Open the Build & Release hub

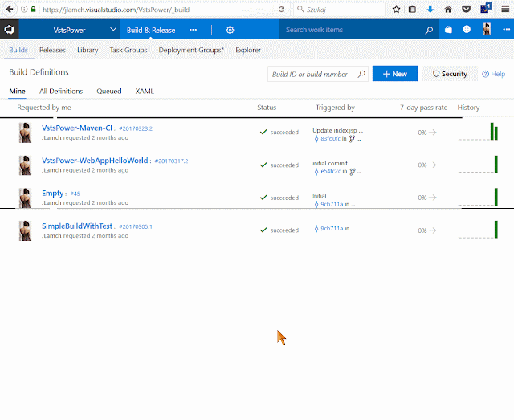(151, 30)
